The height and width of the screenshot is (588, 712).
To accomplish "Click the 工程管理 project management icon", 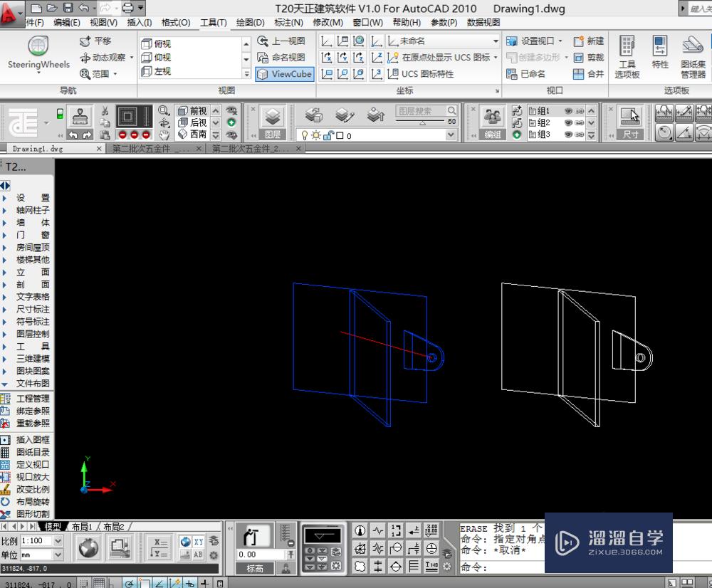I will pyautogui.click(x=5, y=399).
